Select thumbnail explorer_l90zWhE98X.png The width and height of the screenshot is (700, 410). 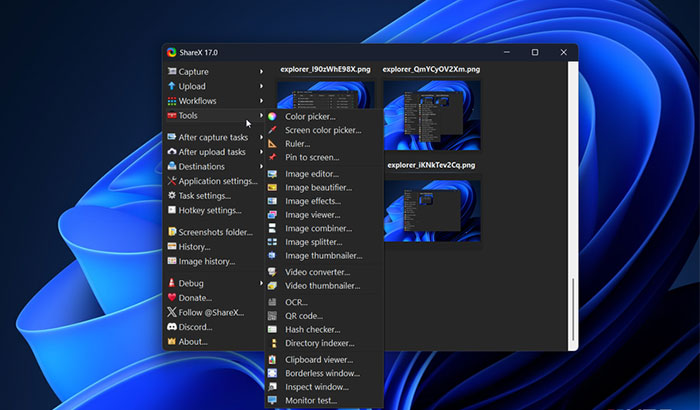pos(325,95)
